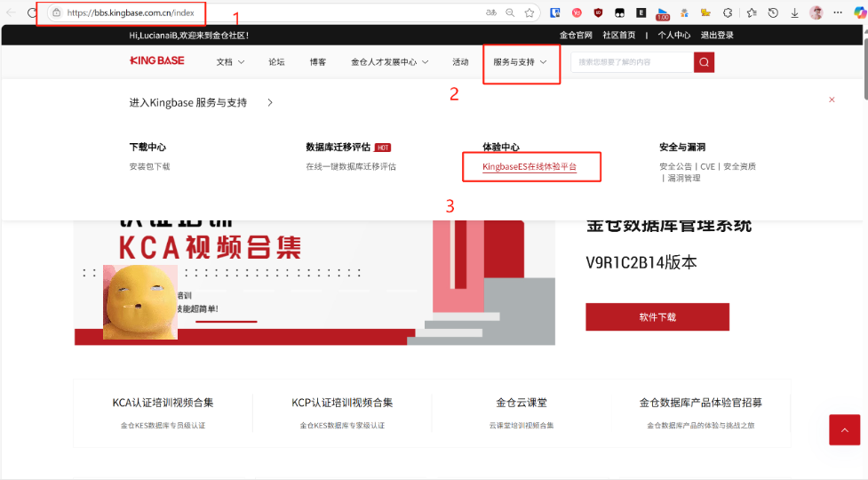
Task: Open the 活动 nav item
Action: 460,62
